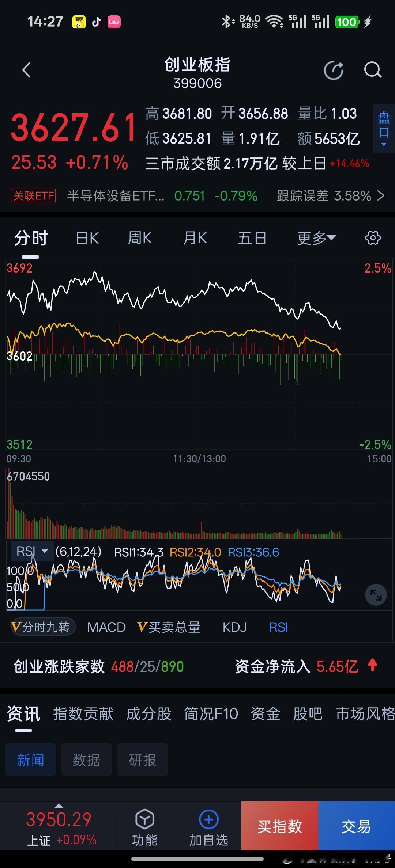Image resolution: width=395 pixels, height=868 pixels.
Task: Tap 上证 3950.29 index ticker
Action: [59, 827]
